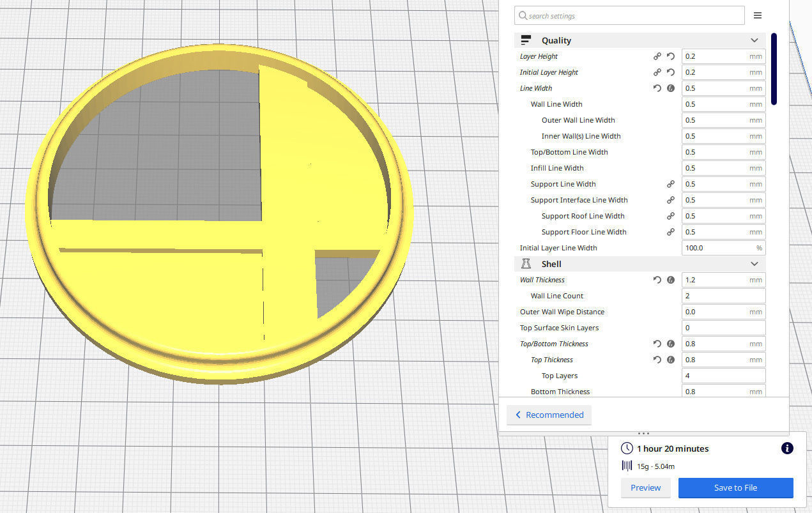Click the filament usage icon

coord(627,466)
